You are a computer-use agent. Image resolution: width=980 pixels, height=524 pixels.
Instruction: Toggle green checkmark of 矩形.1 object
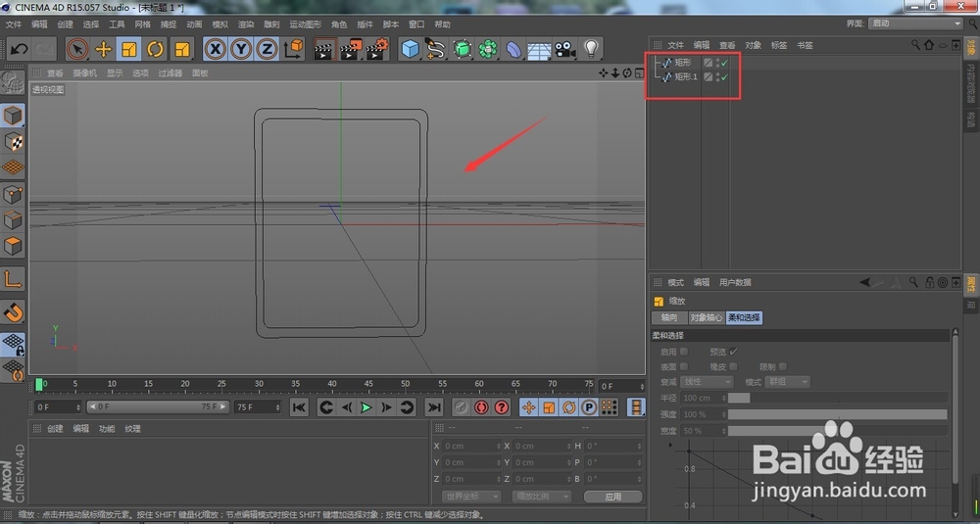[724, 76]
